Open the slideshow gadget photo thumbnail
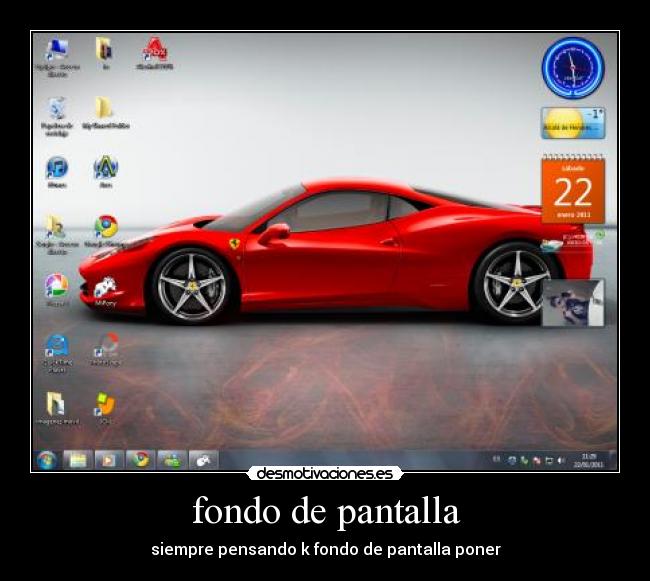This screenshot has width=650, height=581. [x=573, y=303]
